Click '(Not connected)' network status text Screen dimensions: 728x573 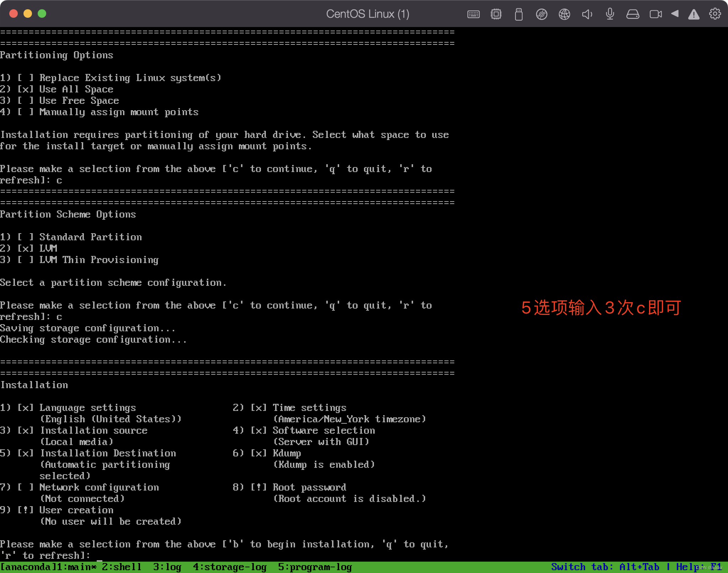click(x=82, y=499)
